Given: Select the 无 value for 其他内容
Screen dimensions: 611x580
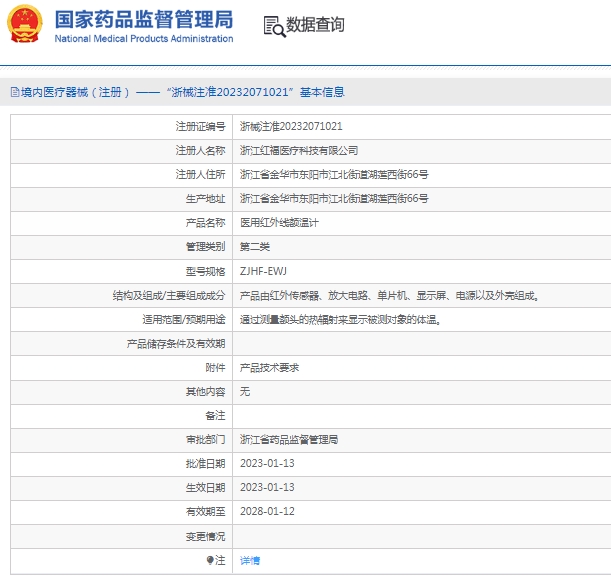Looking at the screenshot, I should pos(245,391).
